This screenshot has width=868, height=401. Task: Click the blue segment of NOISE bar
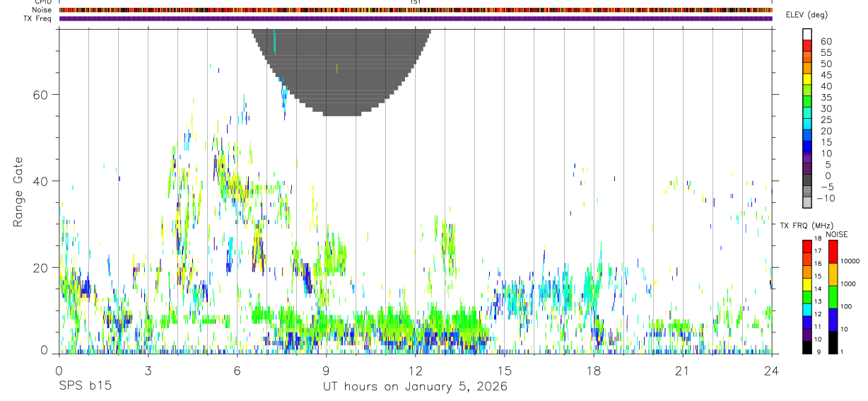tap(833, 320)
